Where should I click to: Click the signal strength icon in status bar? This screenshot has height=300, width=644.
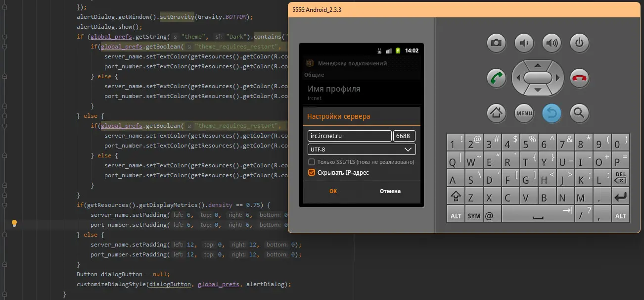388,50
